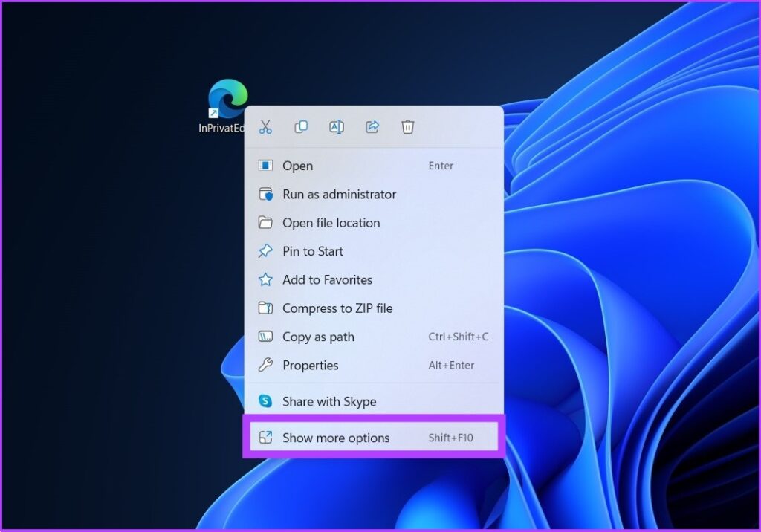Click the wrench icon next to Properties
The width and height of the screenshot is (761, 532).
coord(266,365)
